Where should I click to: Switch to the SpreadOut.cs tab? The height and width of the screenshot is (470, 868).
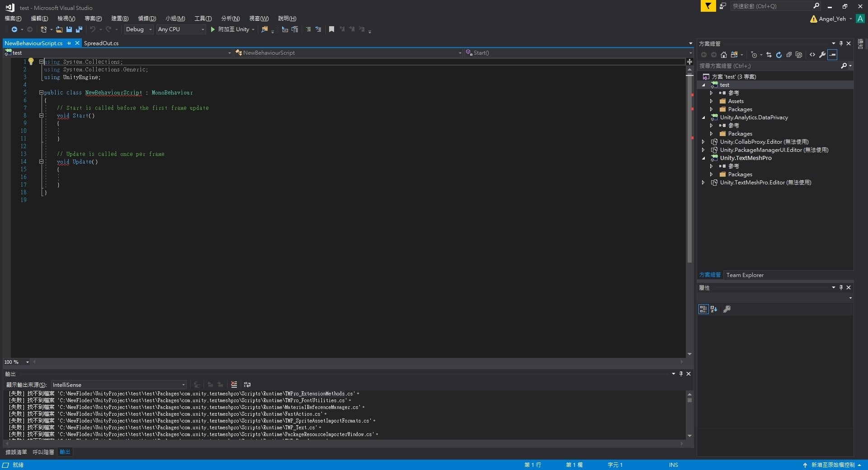pyautogui.click(x=101, y=43)
